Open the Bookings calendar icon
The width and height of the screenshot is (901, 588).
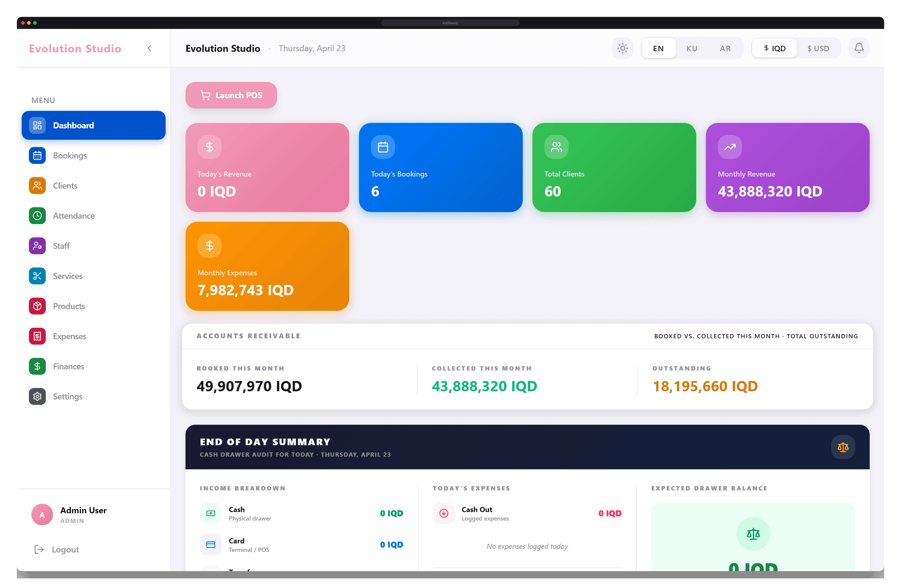(37, 155)
